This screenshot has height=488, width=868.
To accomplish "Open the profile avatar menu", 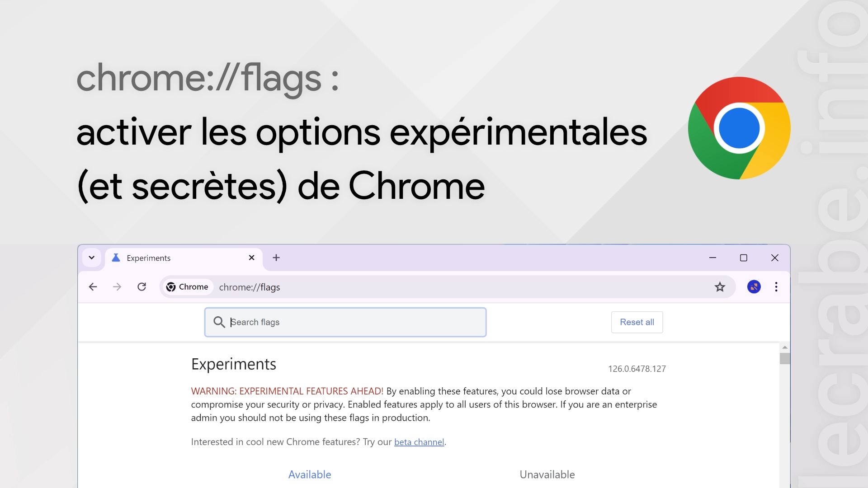I will pyautogui.click(x=754, y=287).
